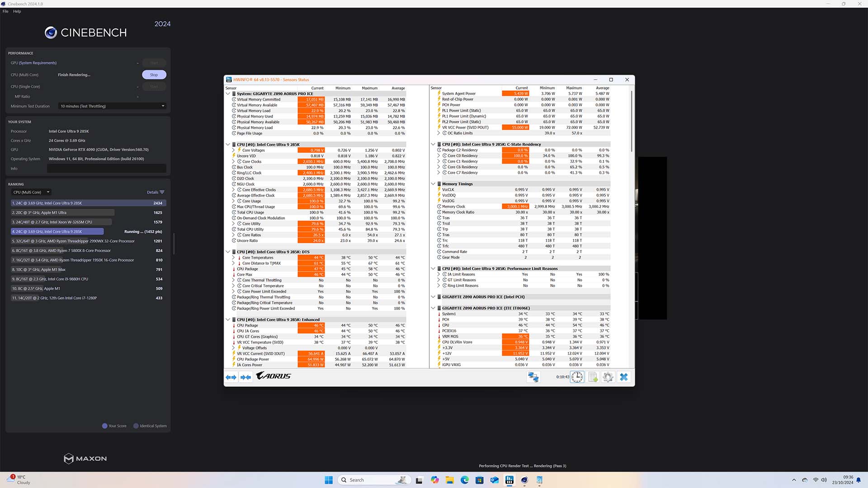Image resolution: width=868 pixels, height=488 pixels.
Task: Expand Core Voltages row
Action: point(234,150)
